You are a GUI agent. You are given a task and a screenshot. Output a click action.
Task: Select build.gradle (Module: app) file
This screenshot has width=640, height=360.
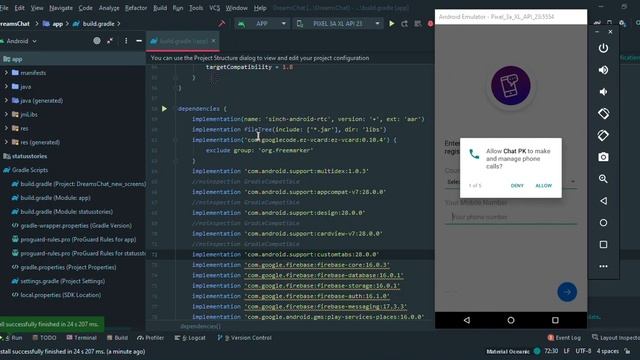(56, 198)
